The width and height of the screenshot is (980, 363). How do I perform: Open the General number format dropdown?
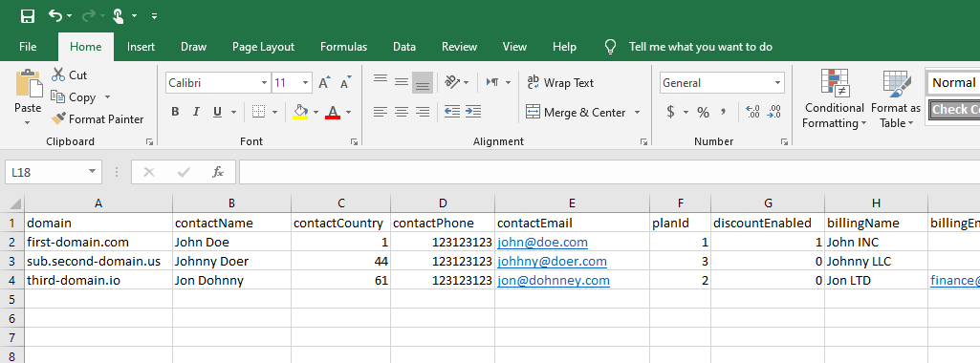(x=777, y=82)
